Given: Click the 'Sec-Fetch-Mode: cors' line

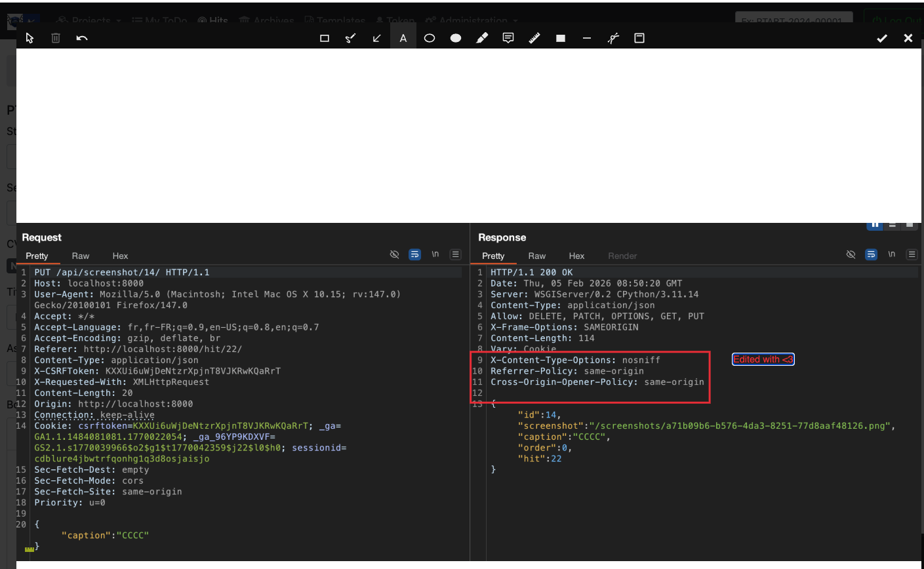Looking at the screenshot, I should [89, 481].
